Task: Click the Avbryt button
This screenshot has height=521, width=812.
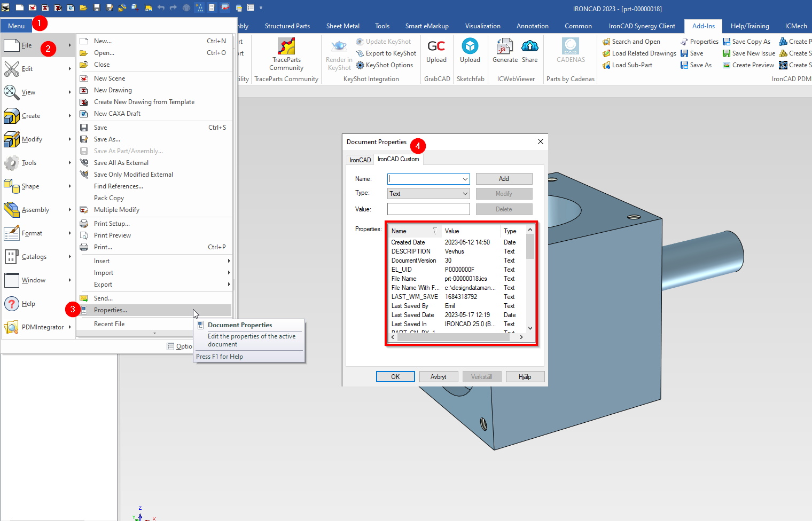Action: (438, 377)
